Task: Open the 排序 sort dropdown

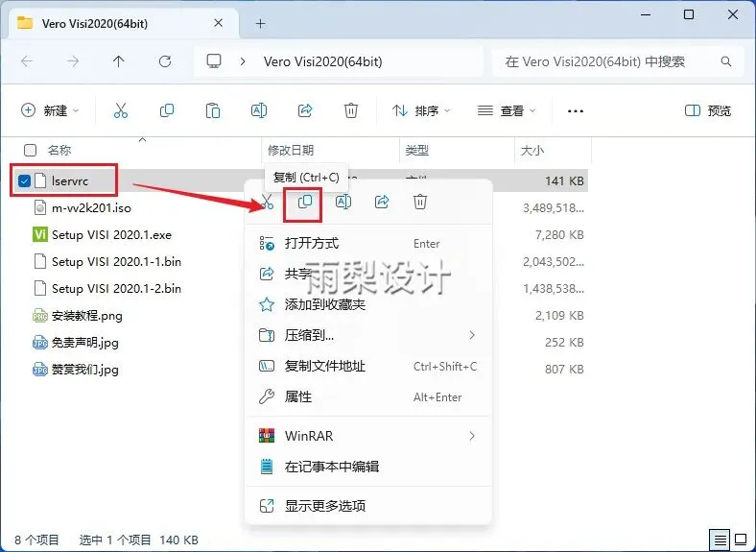Action: click(421, 110)
